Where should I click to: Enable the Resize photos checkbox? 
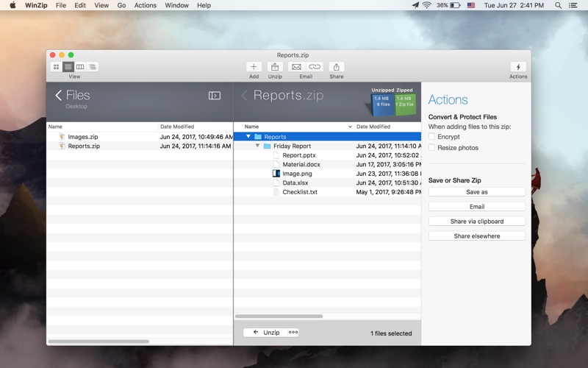click(432, 148)
